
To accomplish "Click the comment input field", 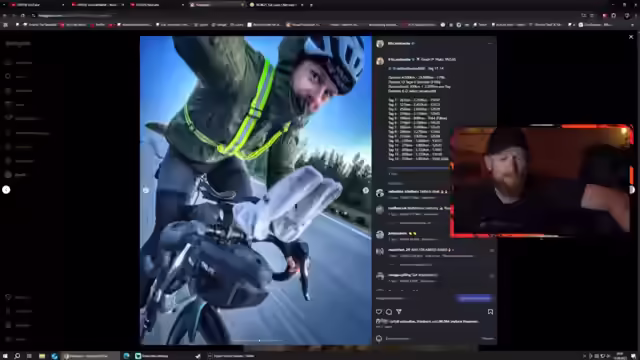I will [433, 338].
